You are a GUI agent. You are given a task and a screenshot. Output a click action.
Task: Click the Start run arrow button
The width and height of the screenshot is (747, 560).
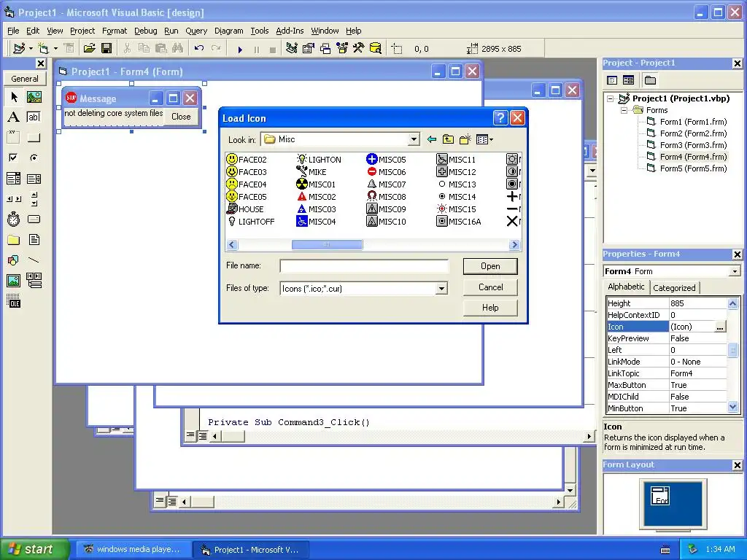(240, 49)
